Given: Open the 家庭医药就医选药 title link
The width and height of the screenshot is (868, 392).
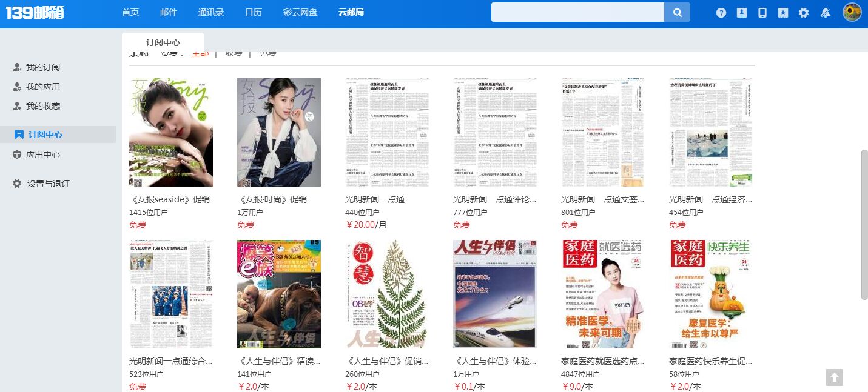Looking at the screenshot, I should (x=602, y=361).
